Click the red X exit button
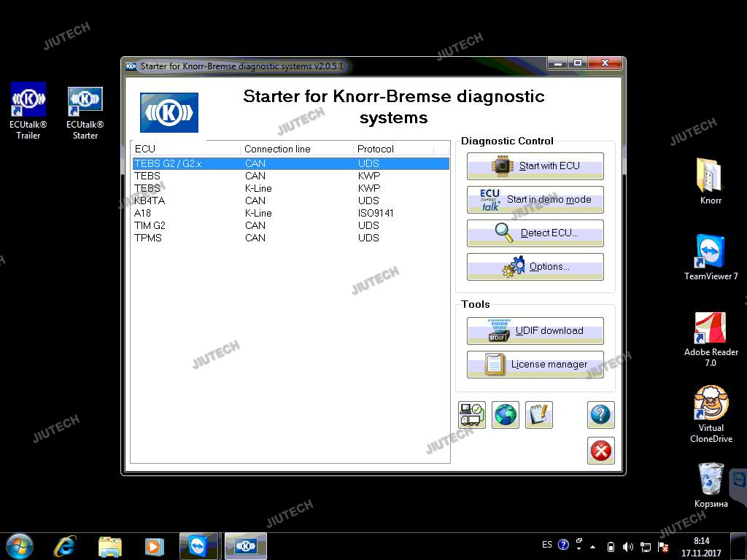 (600, 451)
